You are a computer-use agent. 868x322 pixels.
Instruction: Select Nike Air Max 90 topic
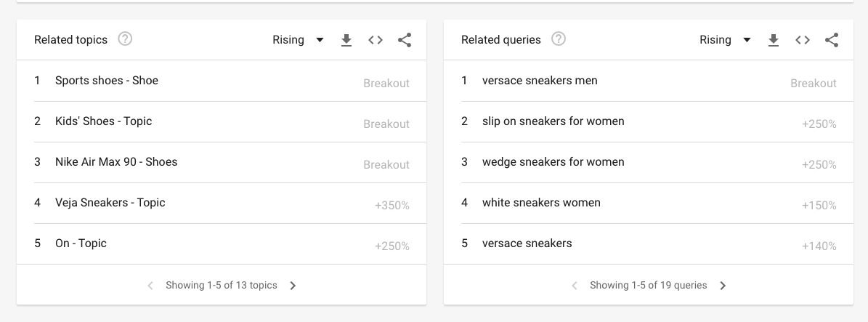click(116, 162)
